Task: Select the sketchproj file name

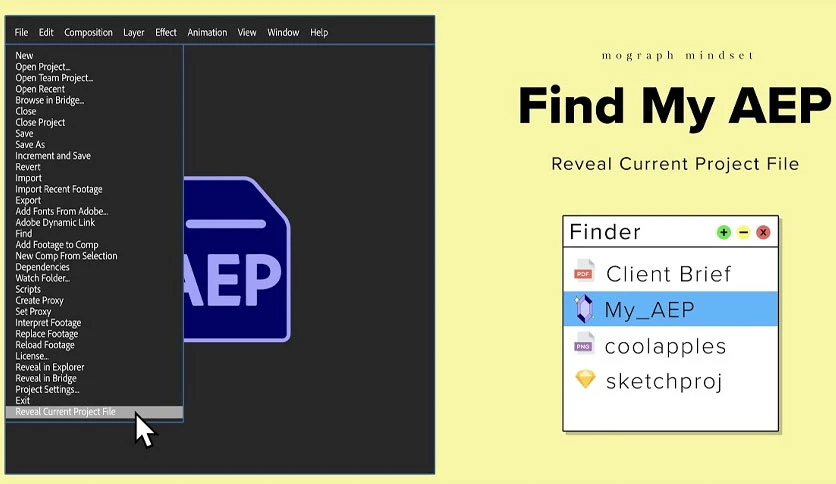Action: tap(664, 382)
